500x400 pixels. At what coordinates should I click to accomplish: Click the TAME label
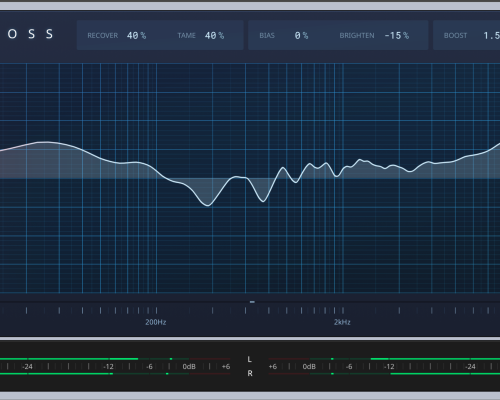(x=186, y=35)
